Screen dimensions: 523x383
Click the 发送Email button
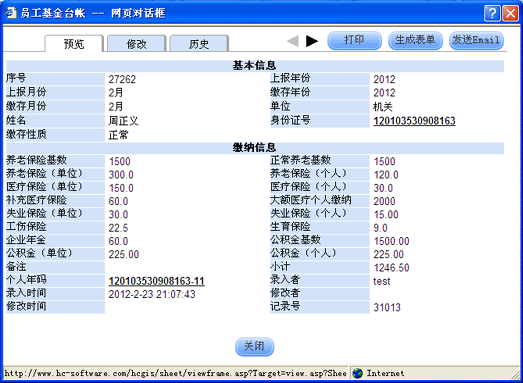click(x=476, y=40)
